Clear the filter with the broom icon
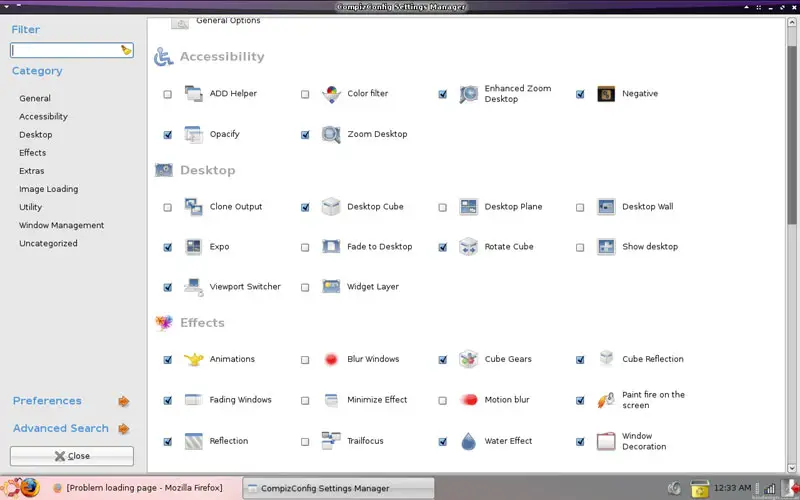 [126, 50]
